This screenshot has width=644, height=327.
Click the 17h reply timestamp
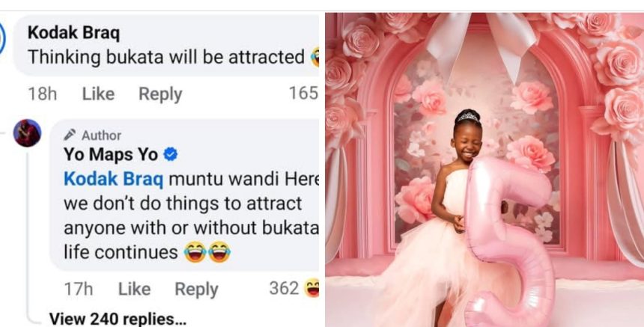[79, 289]
